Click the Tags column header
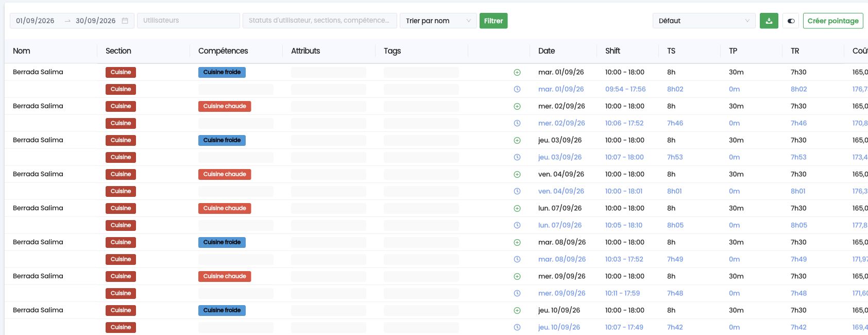Screen dimensions: 868x335 (392, 51)
